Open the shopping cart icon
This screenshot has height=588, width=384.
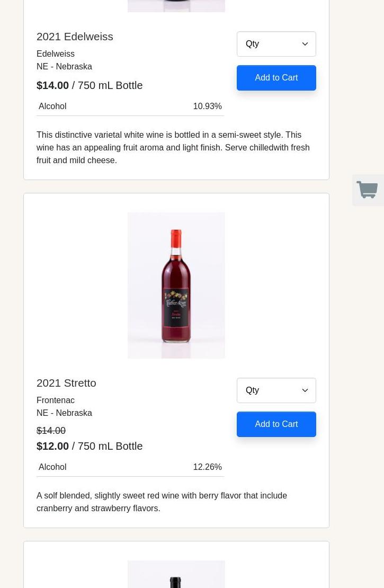tap(368, 190)
